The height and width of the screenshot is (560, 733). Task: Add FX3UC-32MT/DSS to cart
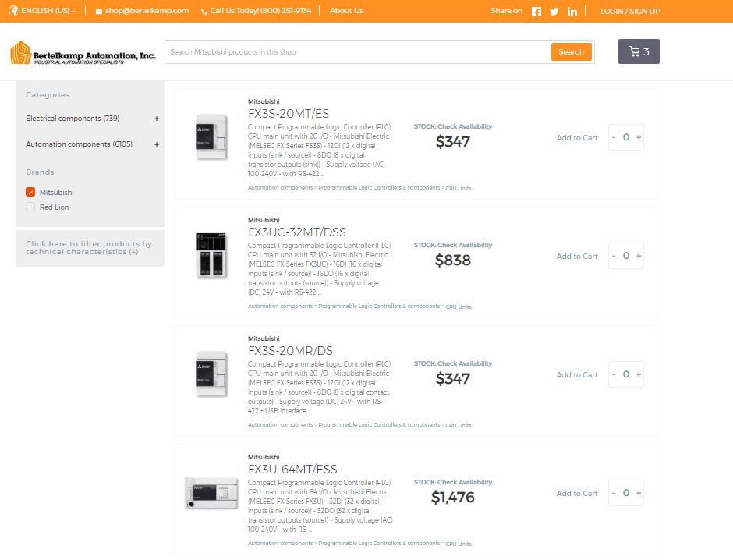tap(577, 256)
